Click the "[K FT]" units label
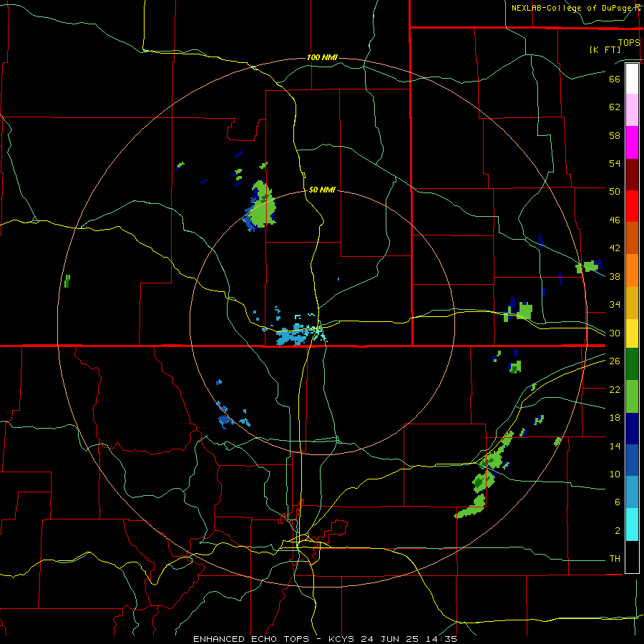644x644 pixels. [605, 49]
